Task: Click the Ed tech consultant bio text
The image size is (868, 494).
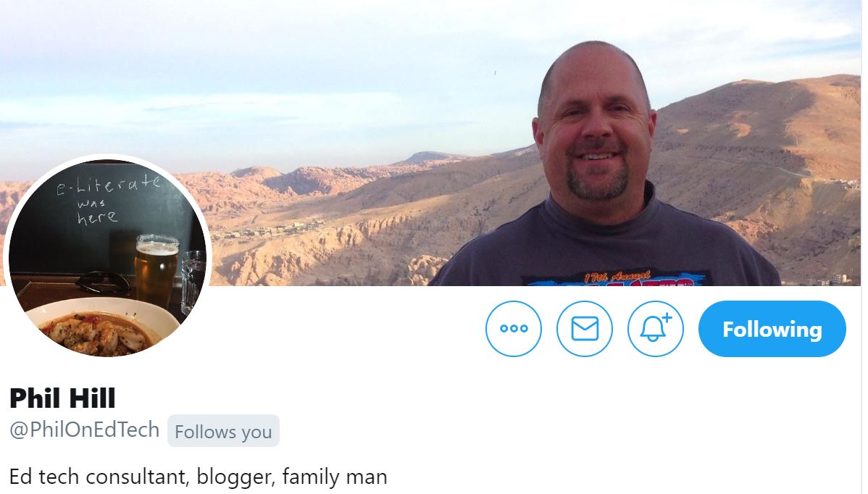Action: (x=199, y=477)
